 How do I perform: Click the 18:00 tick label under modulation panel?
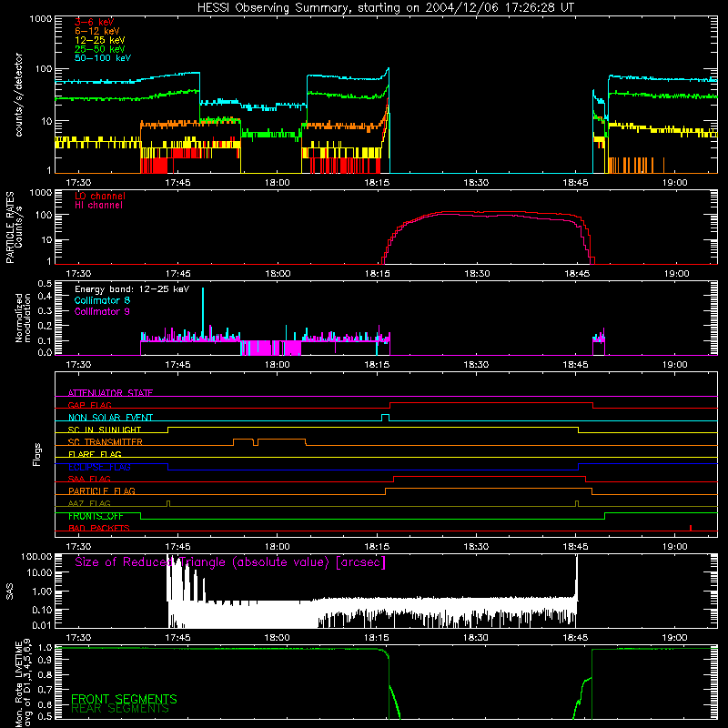coord(278,365)
